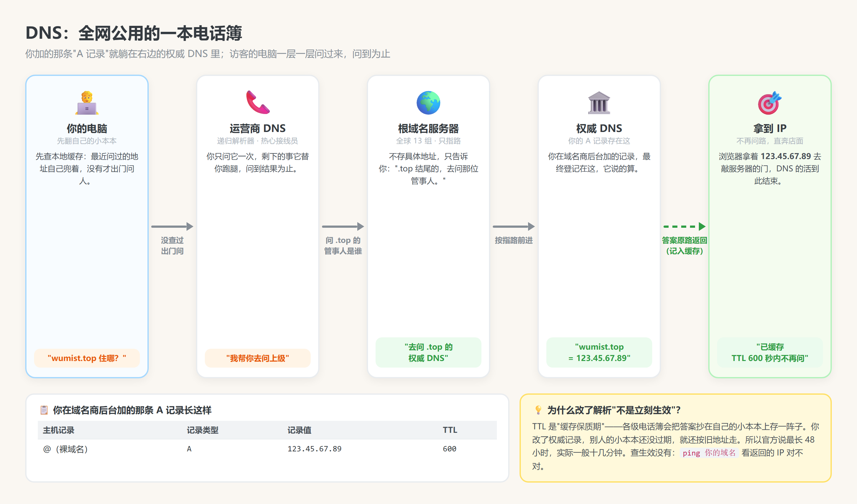Click the record type cell "A"
Viewport: 857px width, 504px height.
(189, 449)
